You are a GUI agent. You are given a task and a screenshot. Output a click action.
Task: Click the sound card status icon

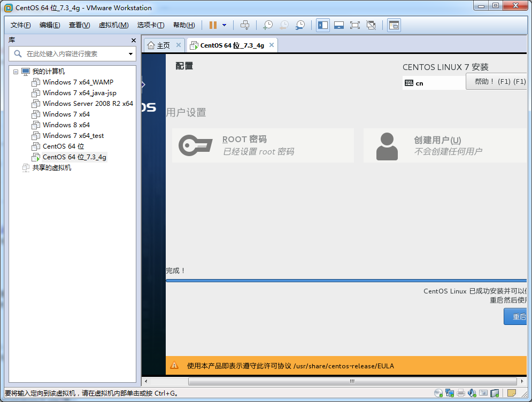(472, 393)
